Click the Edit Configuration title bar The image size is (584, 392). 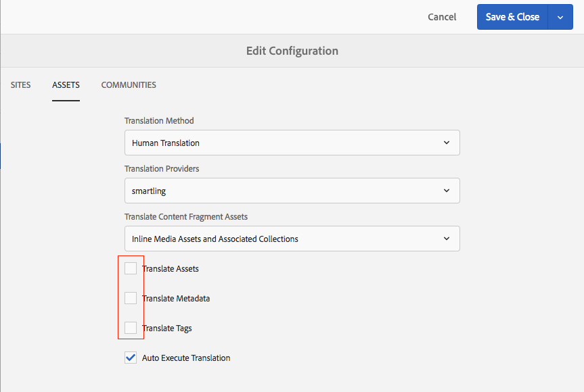(x=292, y=51)
